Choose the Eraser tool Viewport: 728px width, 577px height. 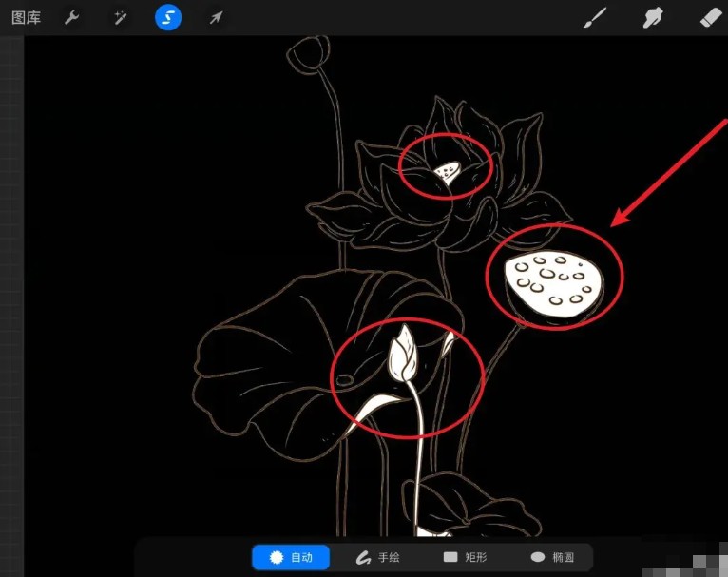(711, 17)
